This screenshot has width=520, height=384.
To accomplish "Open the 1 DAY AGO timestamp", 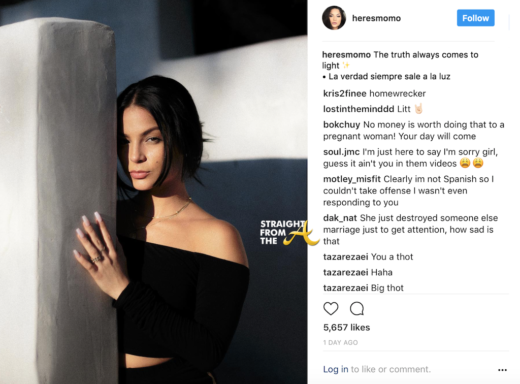I will point(341,342).
